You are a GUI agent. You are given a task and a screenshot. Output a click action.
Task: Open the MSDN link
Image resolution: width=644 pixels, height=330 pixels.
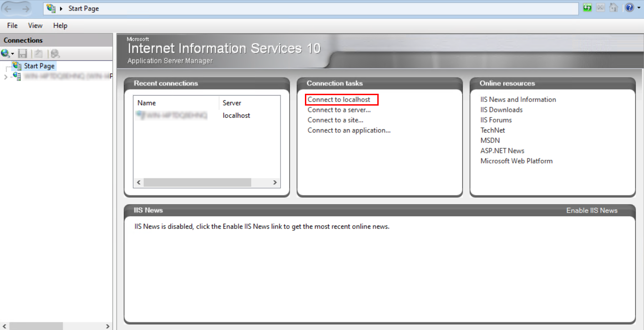pos(490,141)
